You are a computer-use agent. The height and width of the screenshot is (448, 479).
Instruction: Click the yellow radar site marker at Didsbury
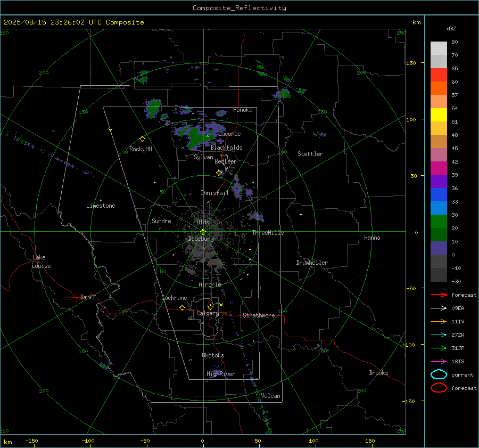203,232
